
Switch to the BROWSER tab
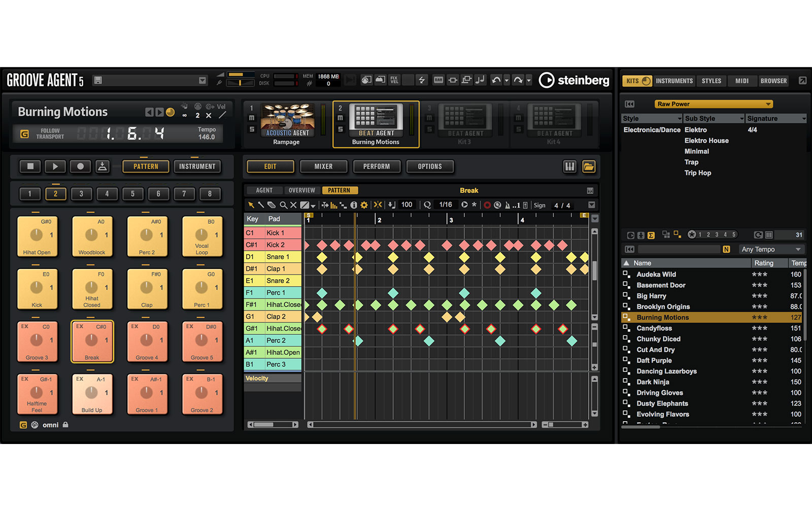tap(773, 81)
